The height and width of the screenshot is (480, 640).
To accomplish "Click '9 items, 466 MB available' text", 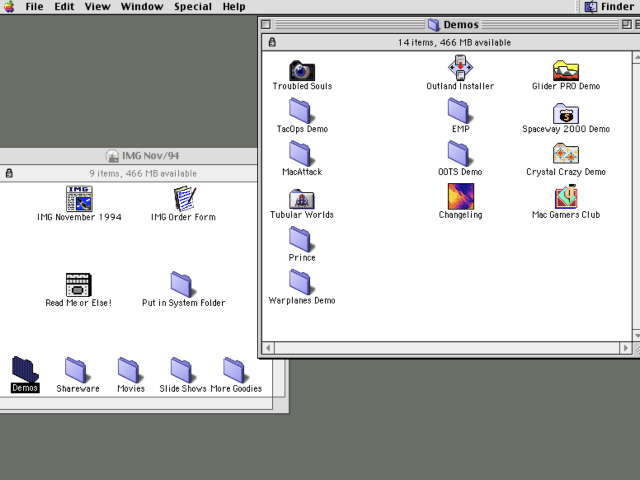I will [x=143, y=173].
